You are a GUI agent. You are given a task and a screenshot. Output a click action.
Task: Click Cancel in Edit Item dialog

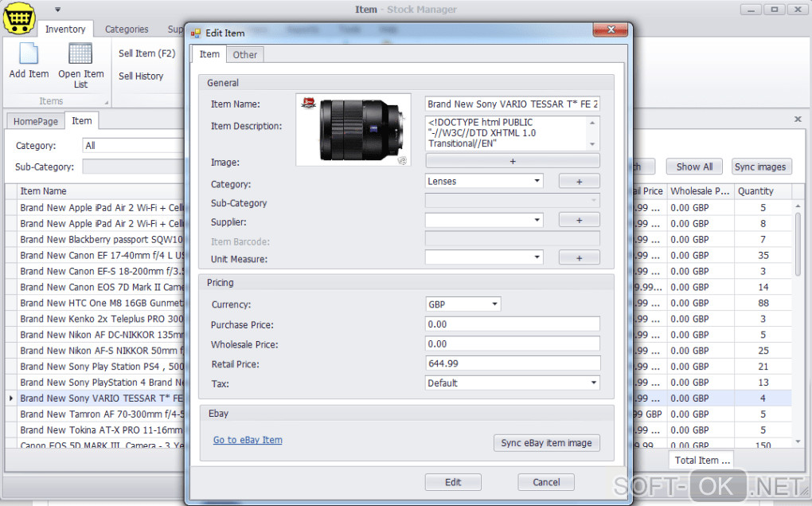coord(546,482)
